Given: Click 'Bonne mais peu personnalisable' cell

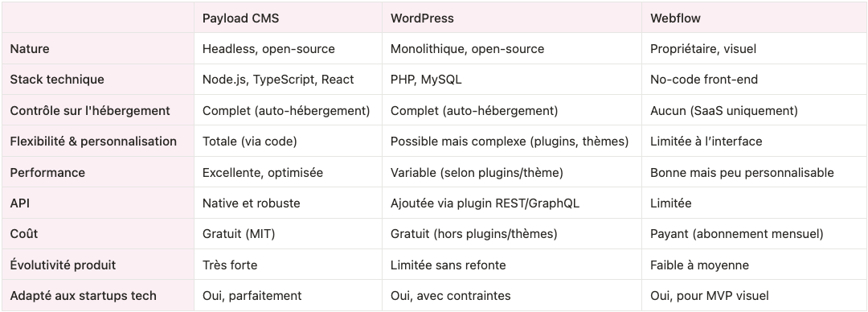Looking at the screenshot, I should point(754,172).
